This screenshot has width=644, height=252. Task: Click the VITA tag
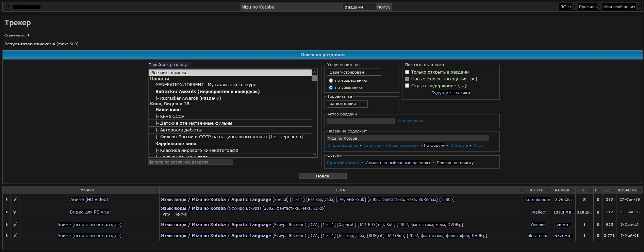(x=166, y=215)
